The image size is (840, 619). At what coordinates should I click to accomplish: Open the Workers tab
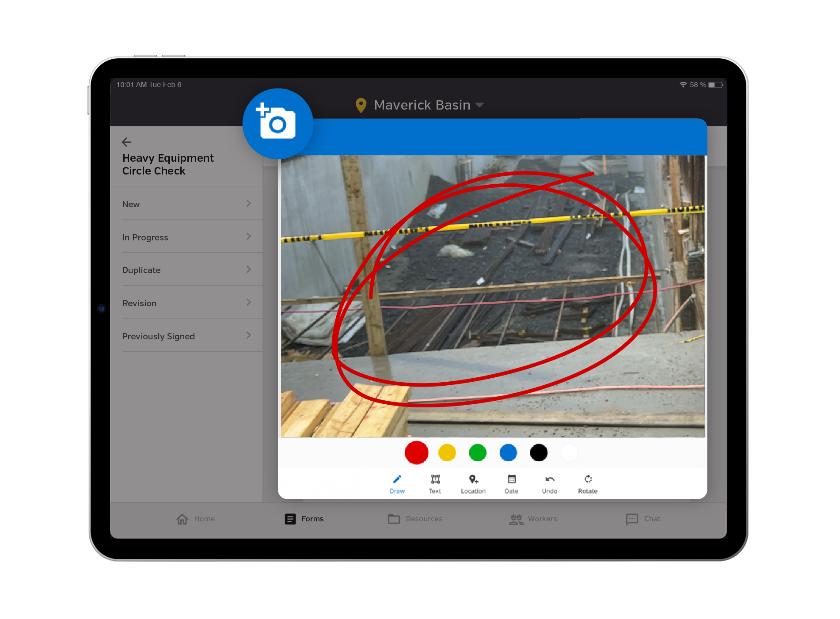point(533,519)
